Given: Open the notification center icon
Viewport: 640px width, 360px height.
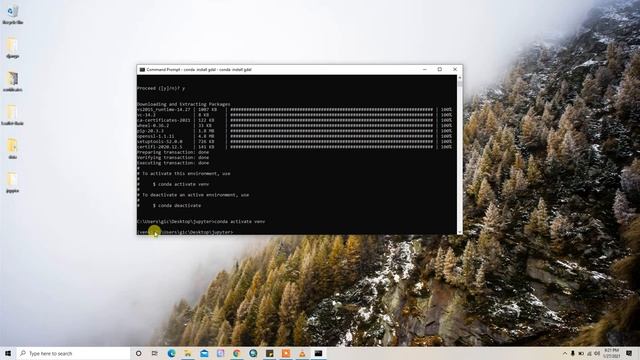Looking at the screenshot, I should tap(629, 353).
